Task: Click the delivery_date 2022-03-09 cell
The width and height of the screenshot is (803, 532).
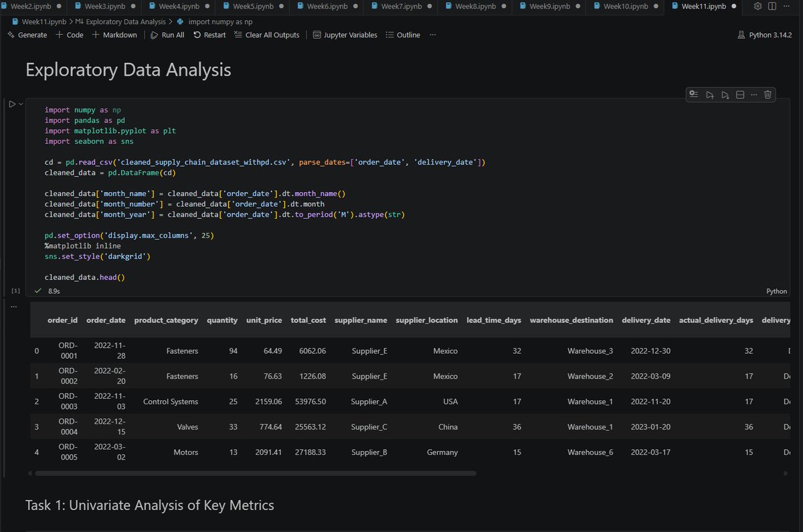Action: (x=650, y=376)
